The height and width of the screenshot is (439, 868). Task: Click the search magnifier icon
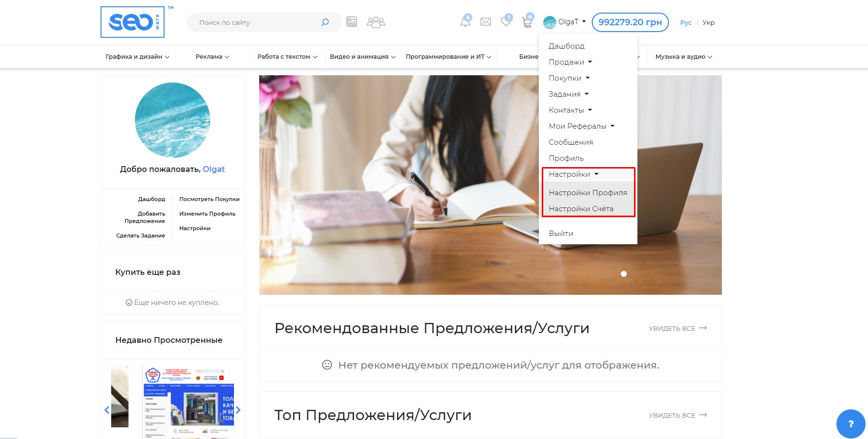[x=325, y=22]
